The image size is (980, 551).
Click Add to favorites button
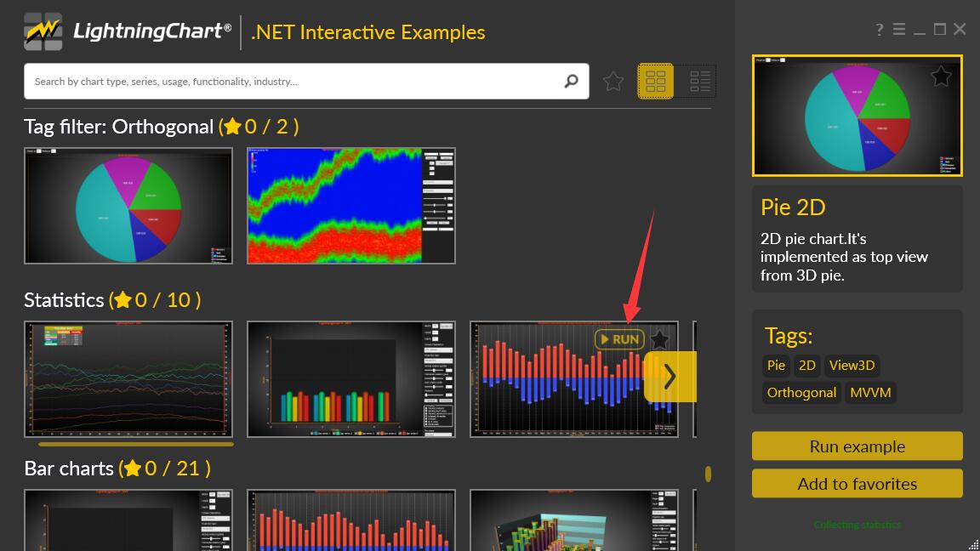click(857, 484)
